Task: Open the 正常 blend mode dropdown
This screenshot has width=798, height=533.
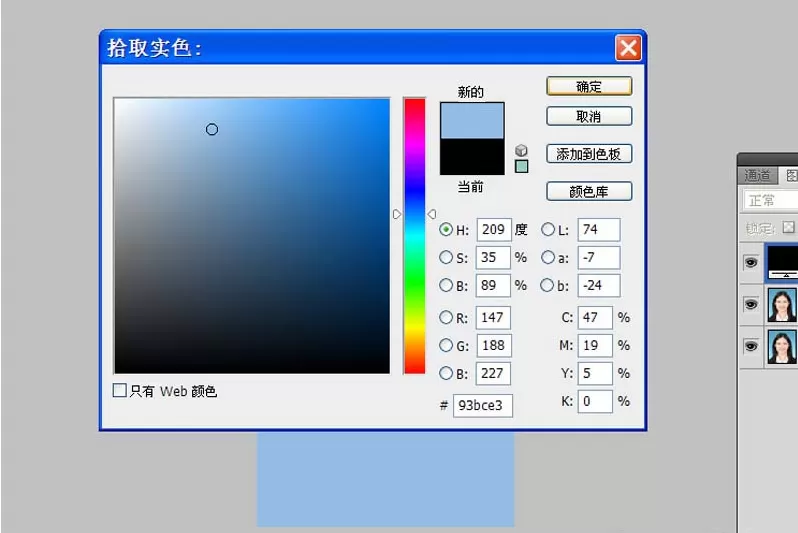Action: click(x=771, y=201)
